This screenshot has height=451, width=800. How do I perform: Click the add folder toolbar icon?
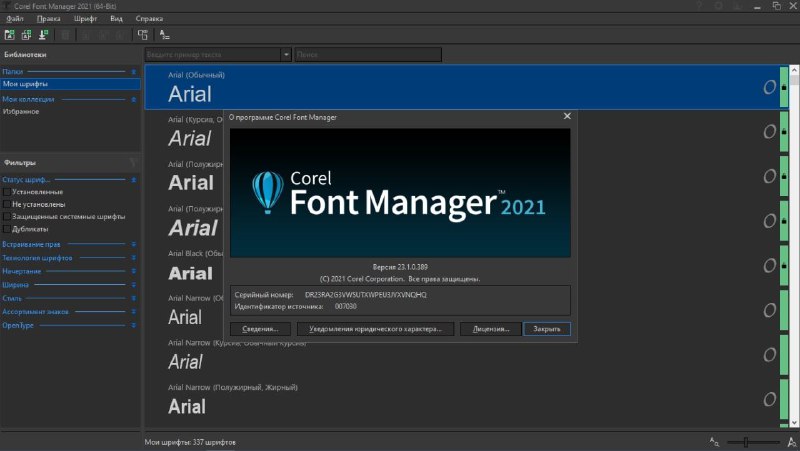point(10,35)
